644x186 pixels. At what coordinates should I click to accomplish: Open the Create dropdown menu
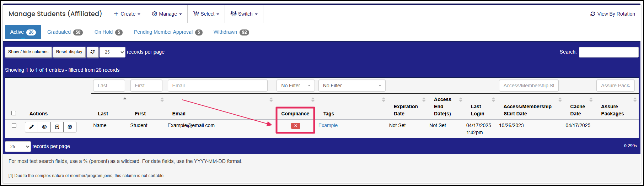[x=127, y=14]
